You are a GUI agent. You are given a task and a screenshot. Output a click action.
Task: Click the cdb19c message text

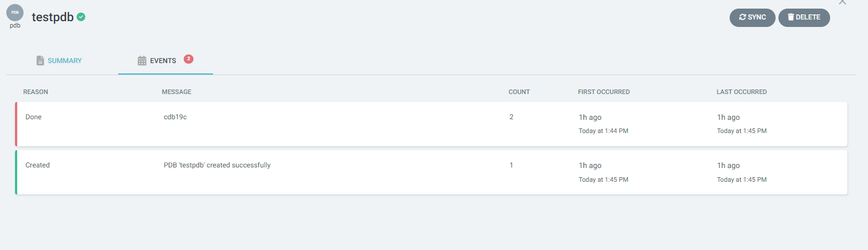[x=176, y=117]
